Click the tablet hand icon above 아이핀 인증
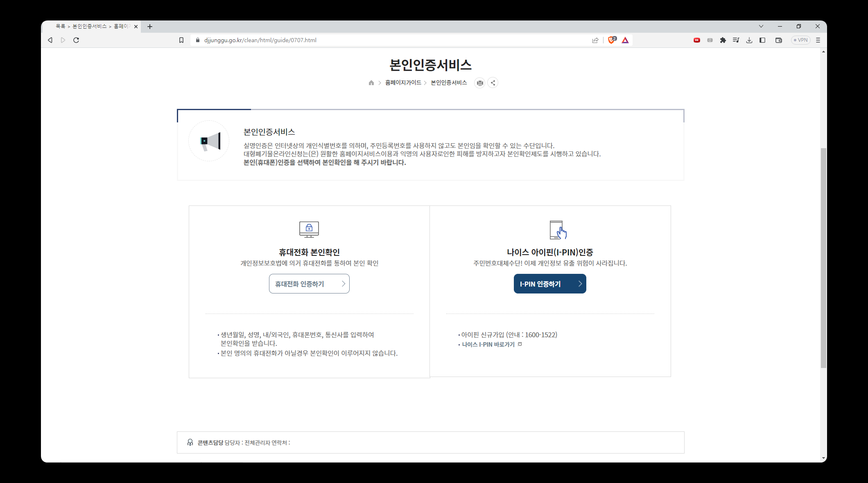This screenshot has width=868, height=483. point(558,230)
